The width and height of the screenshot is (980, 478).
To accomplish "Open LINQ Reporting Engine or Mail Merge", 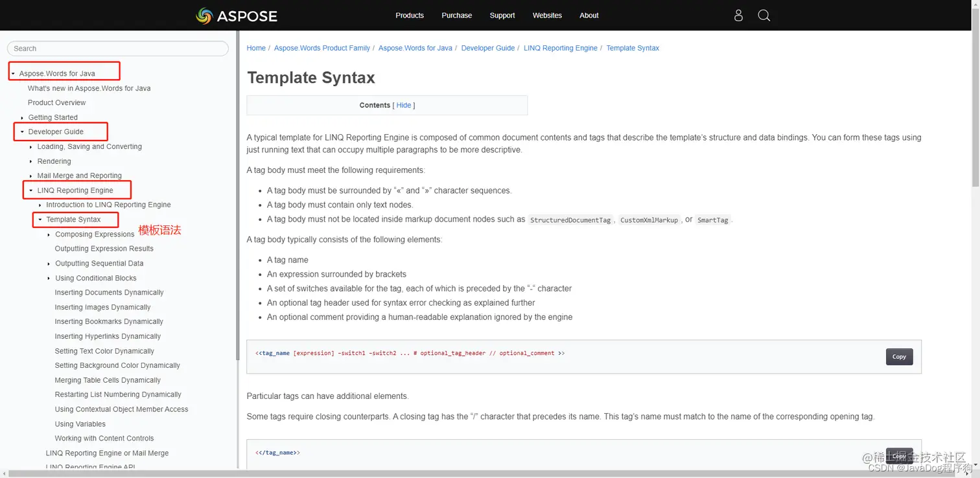I will (x=107, y=453).
